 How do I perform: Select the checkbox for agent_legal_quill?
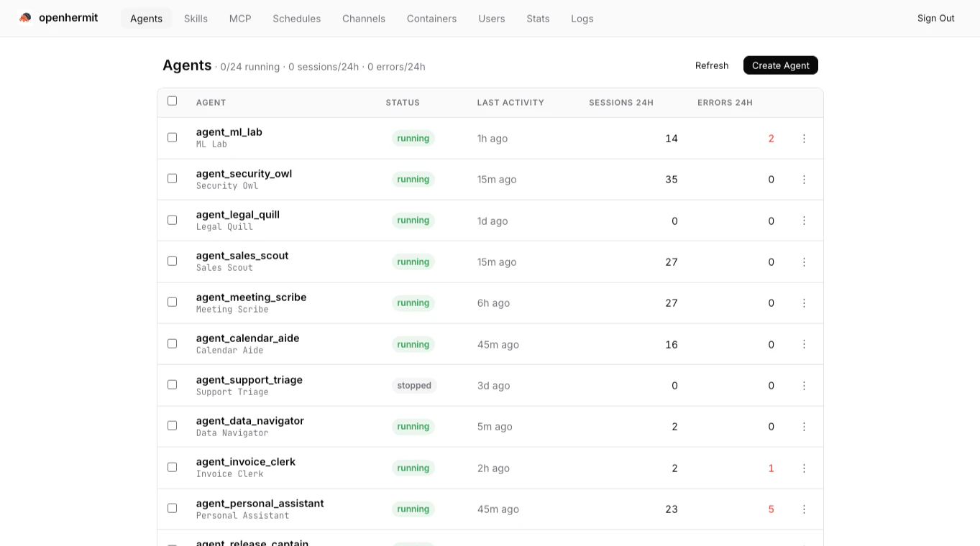tap(172, 220)
